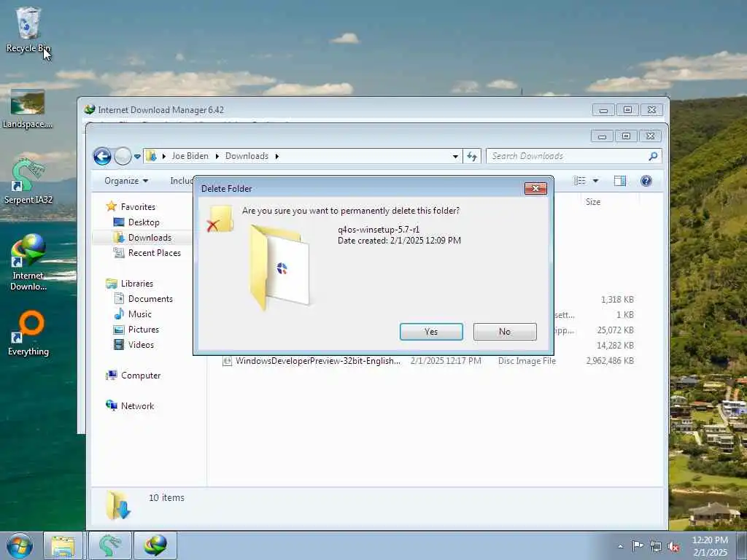Open the Pictures library

pyautogui.click(x=144, y=330)
